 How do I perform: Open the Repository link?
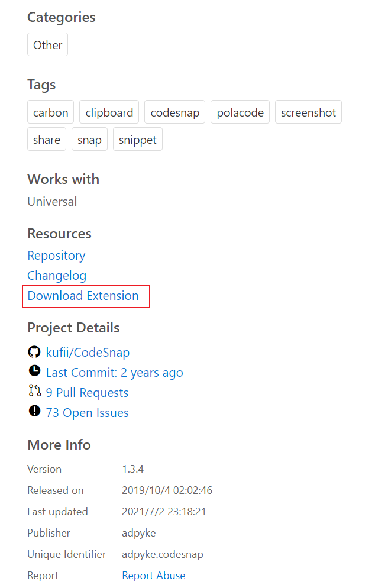tap(56, 256)
